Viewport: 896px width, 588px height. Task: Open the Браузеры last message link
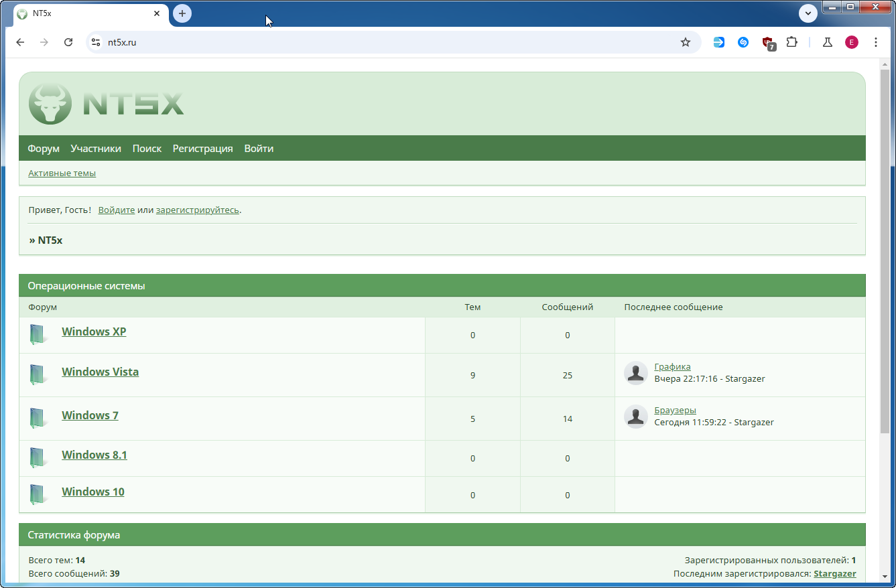[x=675, y=410]
